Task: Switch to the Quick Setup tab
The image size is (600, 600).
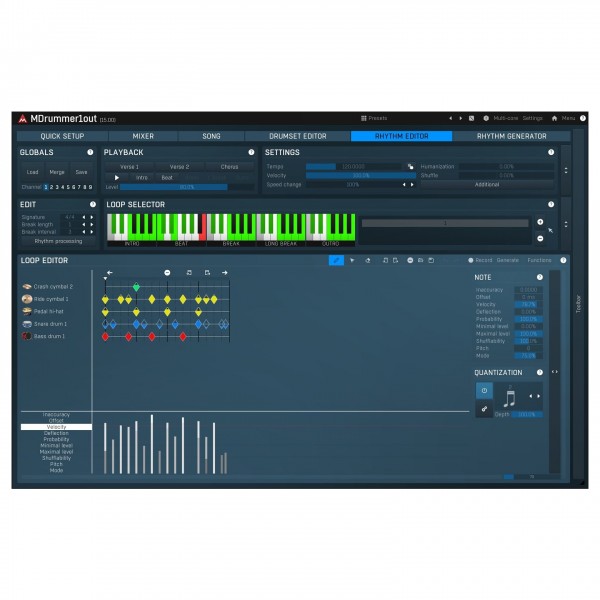Action: (62, 136)
